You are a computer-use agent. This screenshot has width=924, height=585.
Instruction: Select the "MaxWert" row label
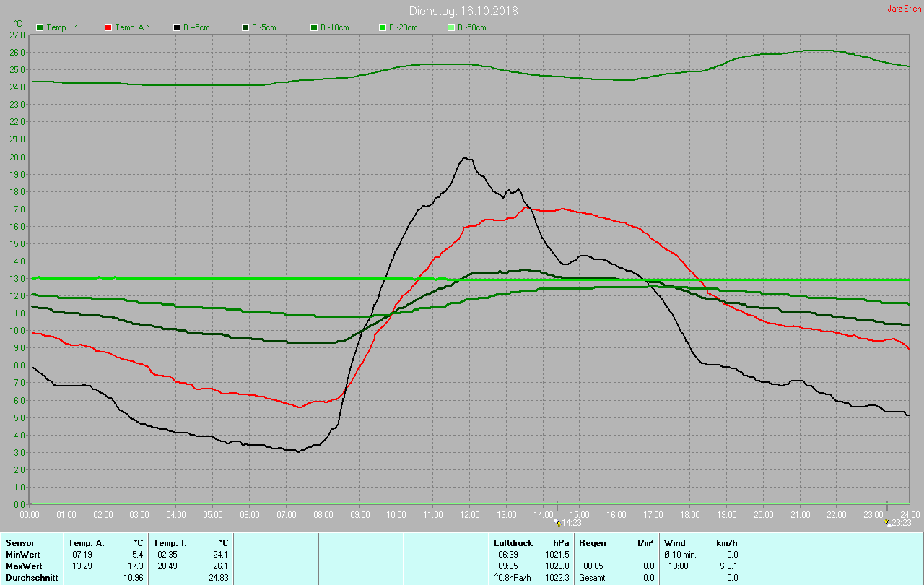pos(23,566)
